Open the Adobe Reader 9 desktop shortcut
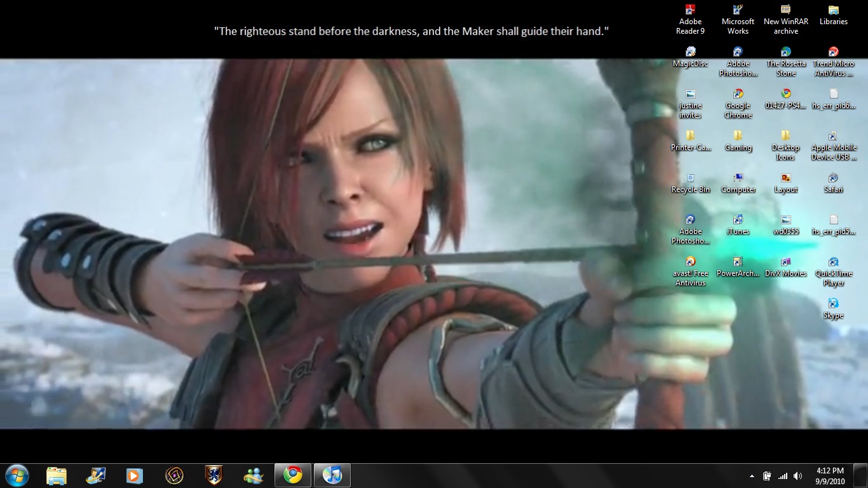This screenshot has width=868, height=488. [x=690, y=19]
